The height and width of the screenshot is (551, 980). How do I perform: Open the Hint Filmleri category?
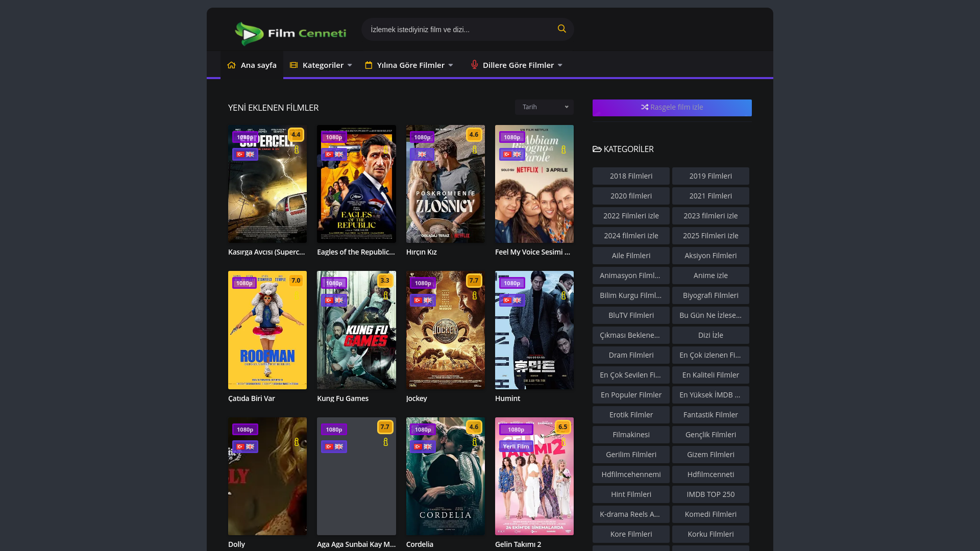click(631, 494)
